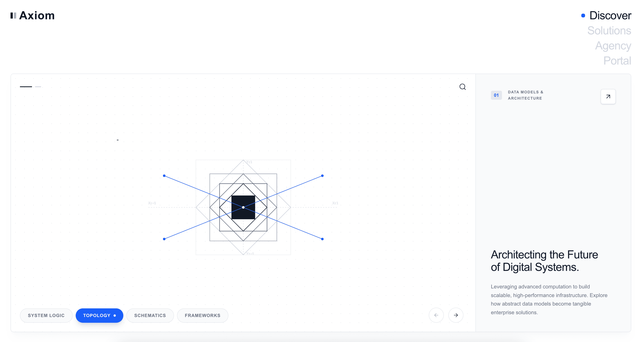Screen dimensions: 644x342
Task: Click the search magnifier icon
Action: 462,87
